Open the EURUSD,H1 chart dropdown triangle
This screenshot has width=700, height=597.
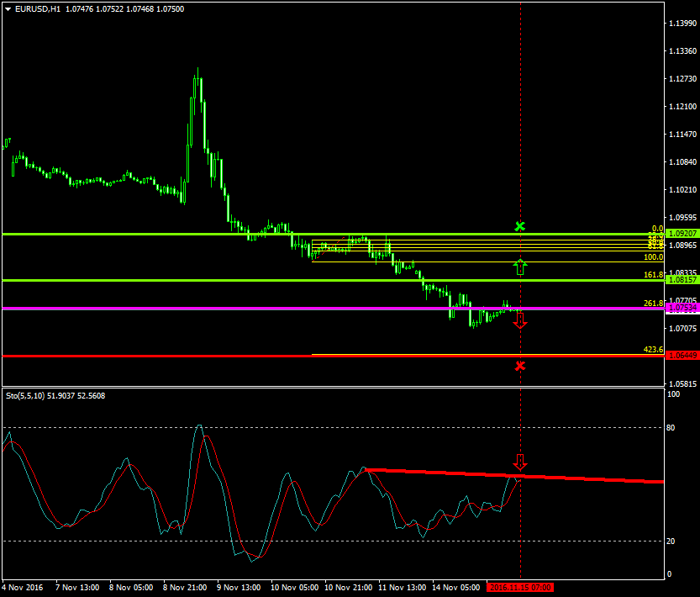point(8,8)
